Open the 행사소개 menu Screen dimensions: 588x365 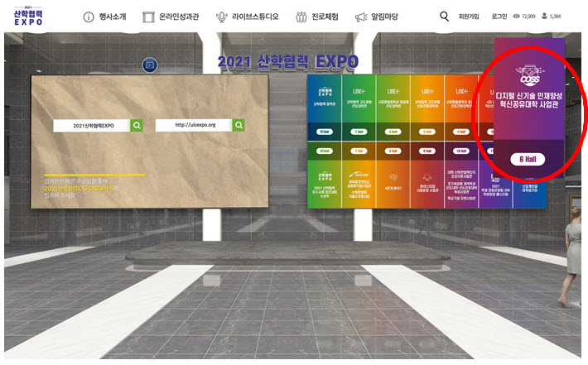pos(113,17)
